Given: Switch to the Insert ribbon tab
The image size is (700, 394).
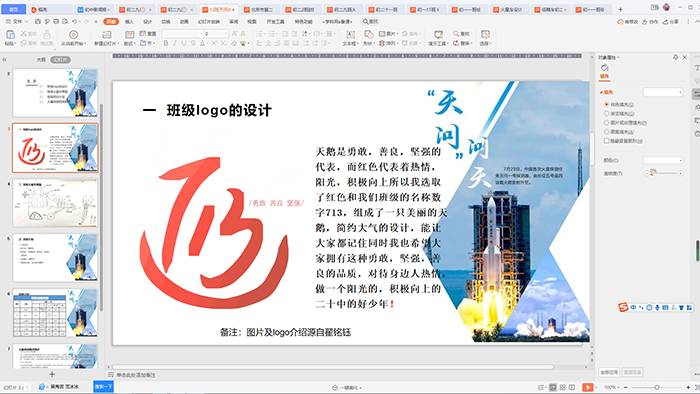Looking at the screenshot, I should click(129, 21).
